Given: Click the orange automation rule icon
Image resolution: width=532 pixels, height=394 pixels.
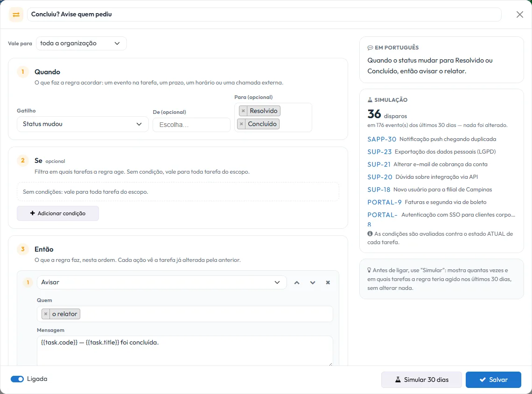Looking at the screenshot, I should tap(16, 14).
